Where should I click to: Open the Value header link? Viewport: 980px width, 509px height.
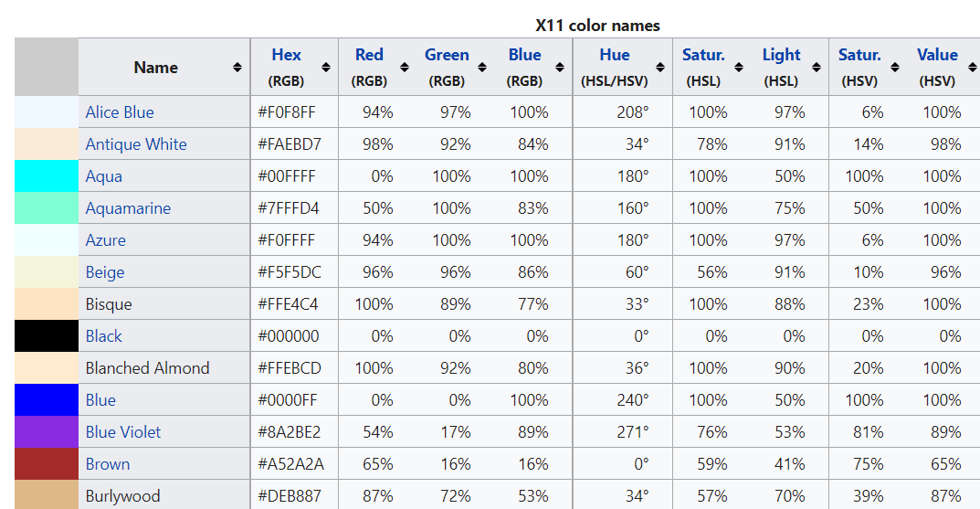[937, 55]
